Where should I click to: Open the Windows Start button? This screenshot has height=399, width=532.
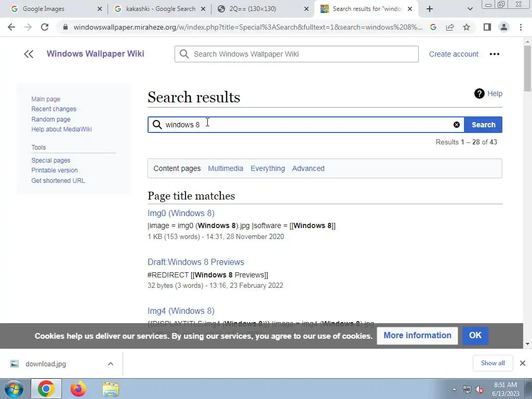click(x=14, y=389)
